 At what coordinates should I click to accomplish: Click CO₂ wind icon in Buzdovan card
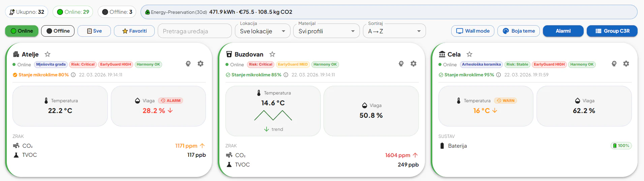(229, 155)
